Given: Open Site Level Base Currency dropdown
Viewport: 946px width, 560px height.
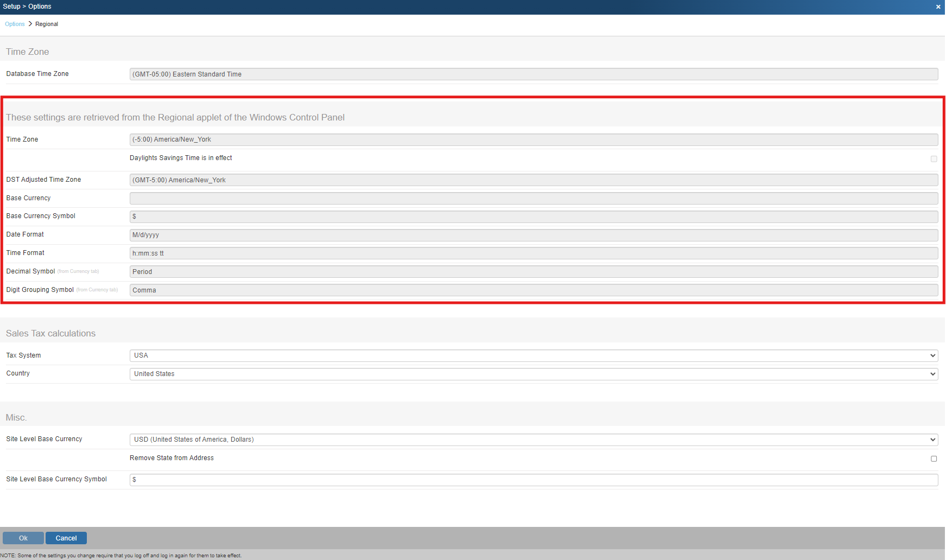Looking at the screenshot, I should 533,440.
